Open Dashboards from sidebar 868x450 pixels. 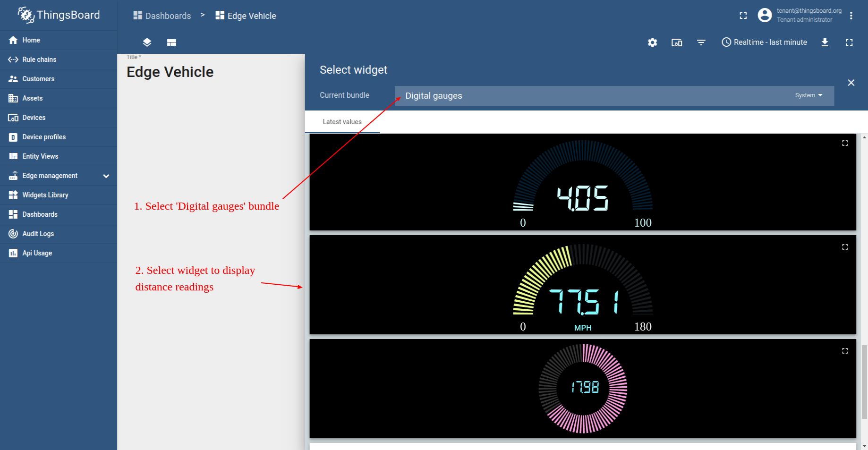(x=59, y=214)
